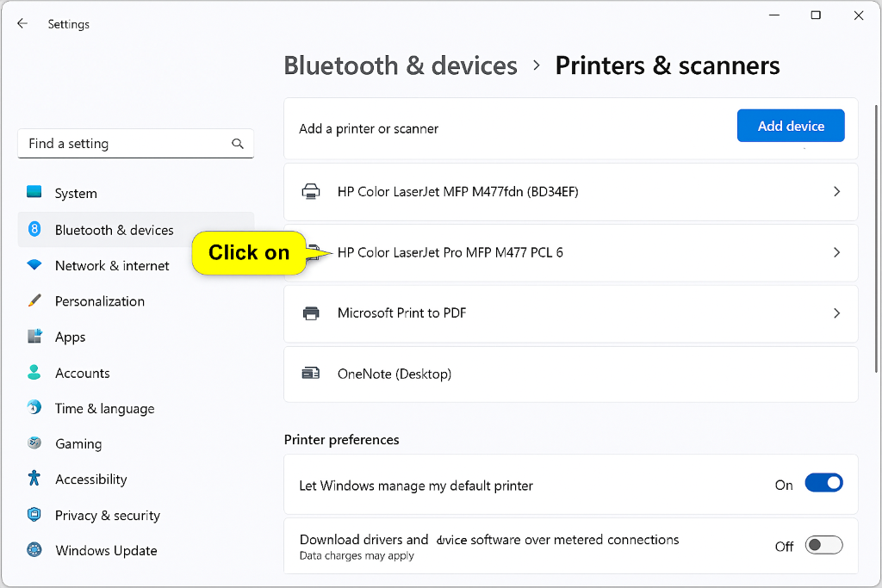Enable Download drivers over metered connections toggle
Viewport: 882px width, 588px height.
[x=823, y=545]
